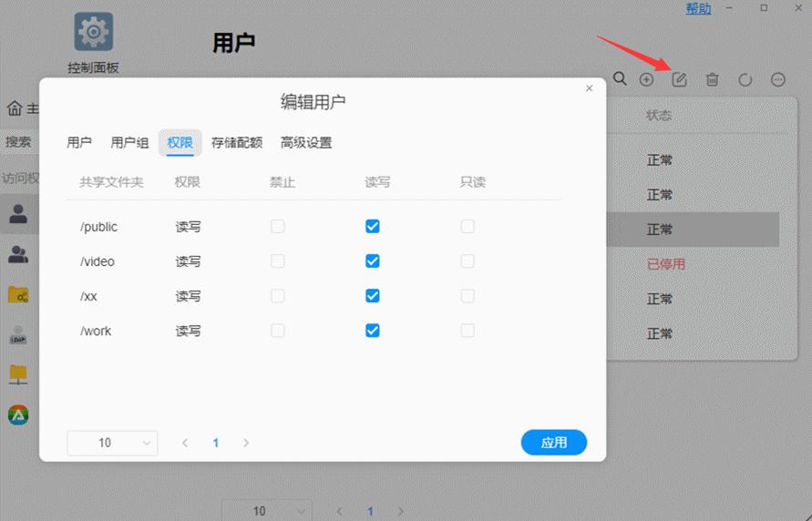The image size is (812, 521).
Task: Switch to the 存储配额 tab
Action: click(x=237, y=142)
